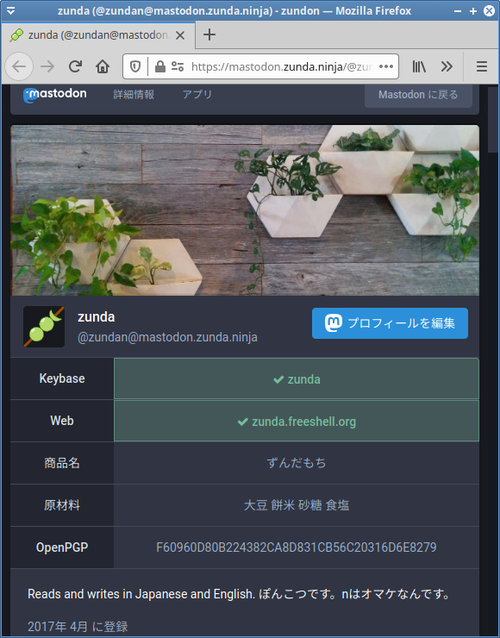
Task: Open the zunda.freeshell.org verified link
Action: (x=304, y=422)
